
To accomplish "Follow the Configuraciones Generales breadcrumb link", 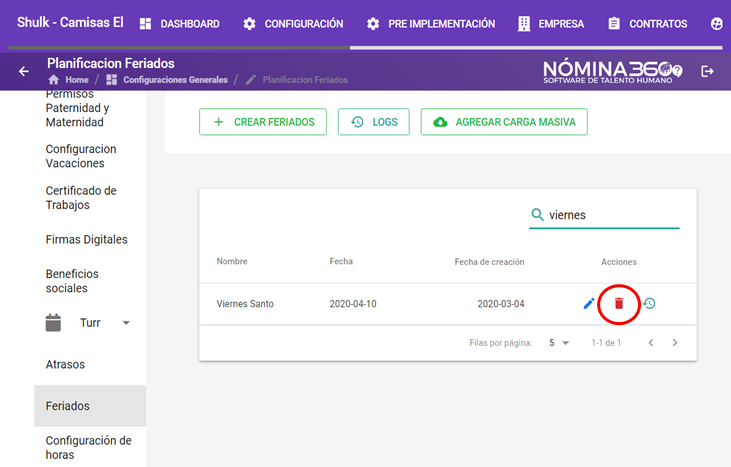I will [x=175, y=80].
